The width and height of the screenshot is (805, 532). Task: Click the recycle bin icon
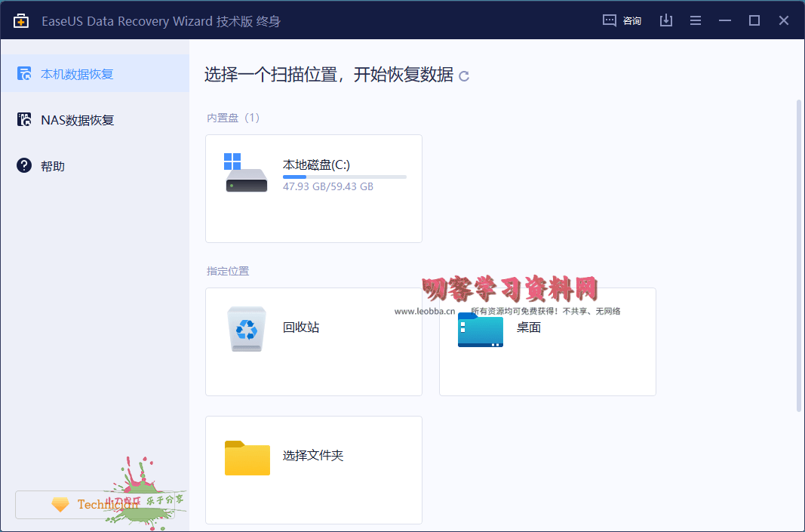(x=247, y=329)
